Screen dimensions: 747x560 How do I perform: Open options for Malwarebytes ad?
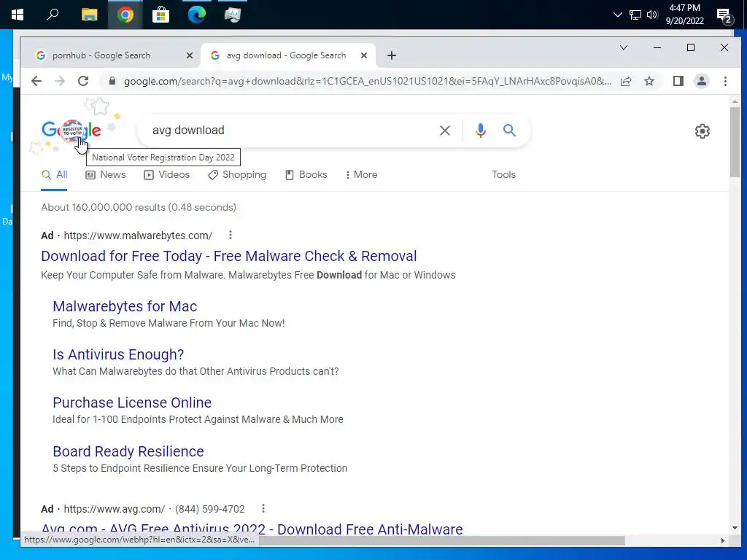point(230,235)
